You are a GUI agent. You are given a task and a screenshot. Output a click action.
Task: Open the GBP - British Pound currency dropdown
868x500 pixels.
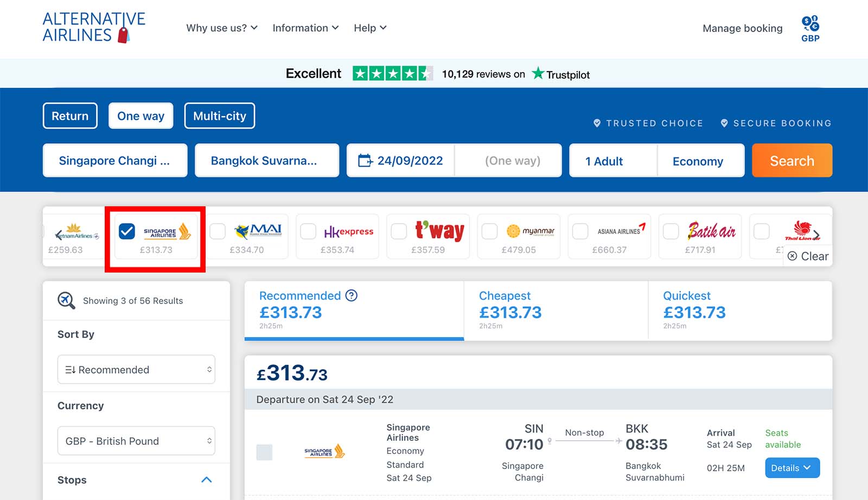click(x=136, y=441)
